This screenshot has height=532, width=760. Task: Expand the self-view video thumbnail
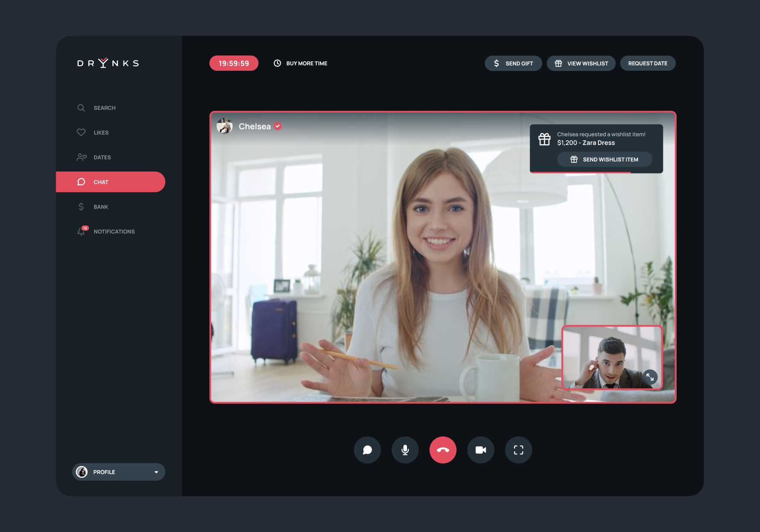[x=650, y=377]
